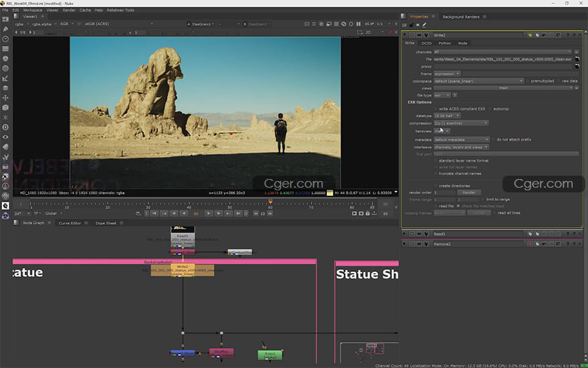Tick the raw data checkbox
The width and height of the screenshot is (588, 368).
point(560,81)
